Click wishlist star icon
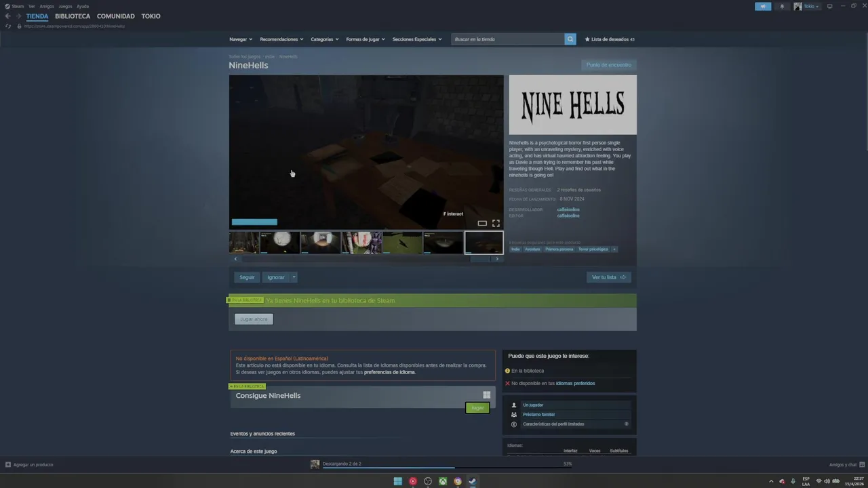The height and width of the screenshot is (488, 868). pos(587,39)
